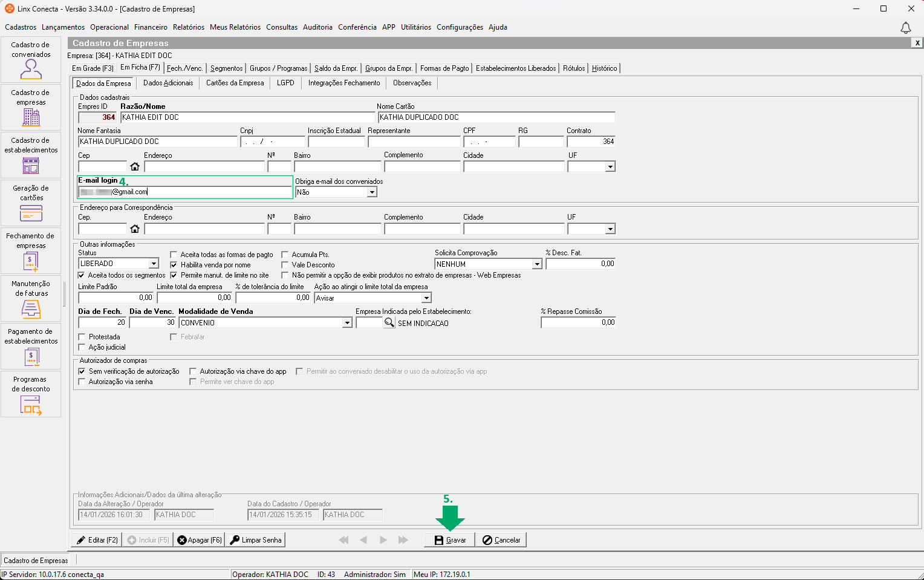Screen dimensions: 924x580
Task: Click the Gravar save button
Action: coord(450,540)
